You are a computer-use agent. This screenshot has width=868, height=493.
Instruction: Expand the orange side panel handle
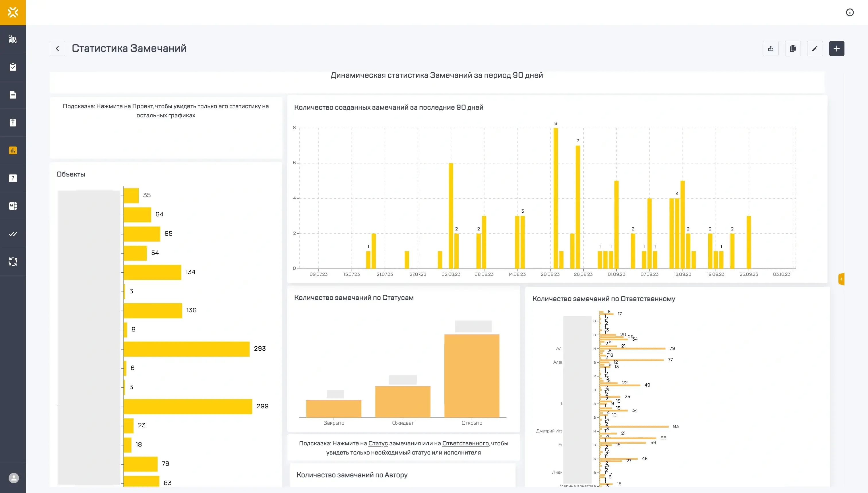(x=841, y=279)
